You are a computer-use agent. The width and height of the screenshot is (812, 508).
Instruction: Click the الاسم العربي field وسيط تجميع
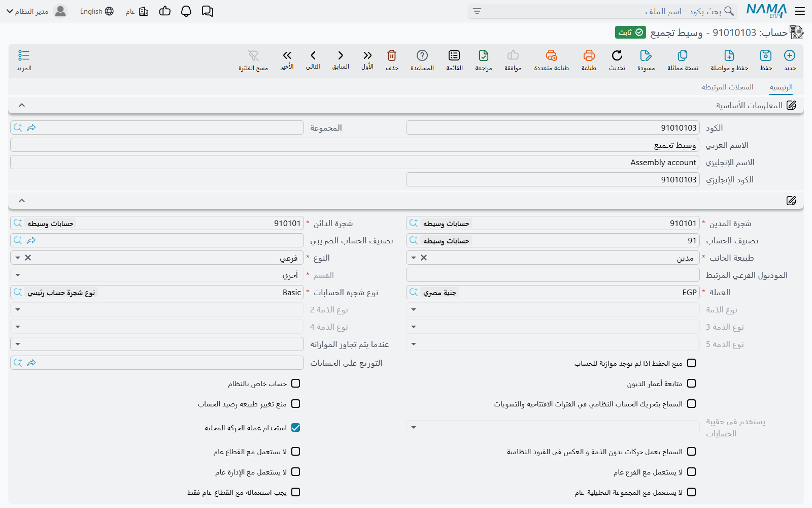(x=355, y=145)
